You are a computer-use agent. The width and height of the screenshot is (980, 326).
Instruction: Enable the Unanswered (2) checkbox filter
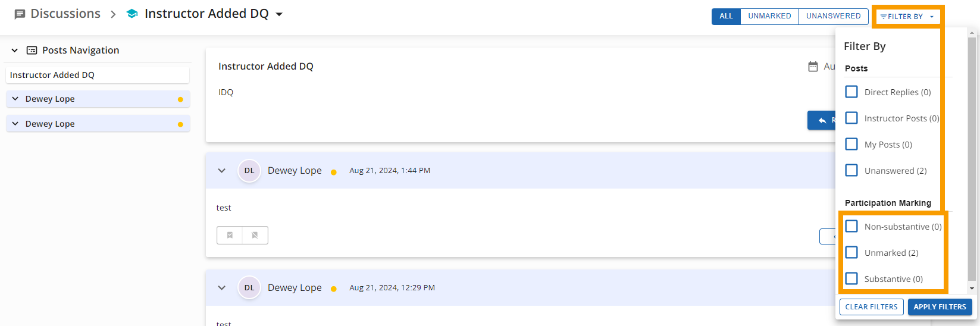tap(851, 170)
